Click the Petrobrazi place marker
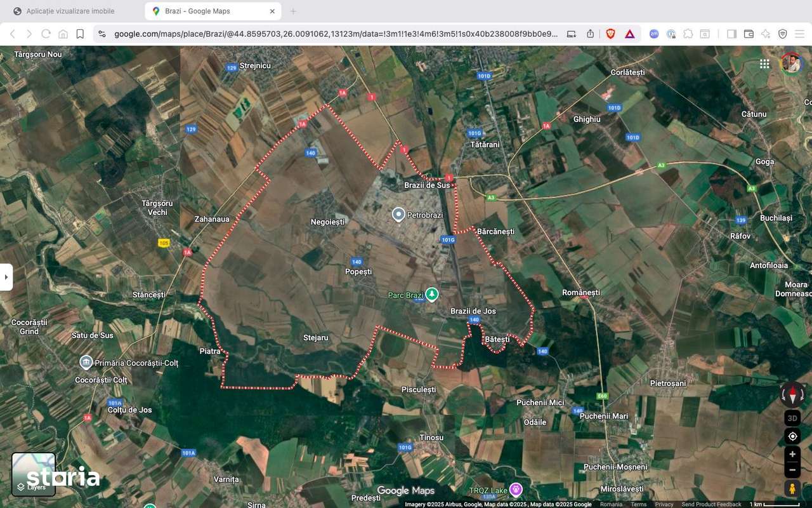812x508 pixels. (398, 215)
